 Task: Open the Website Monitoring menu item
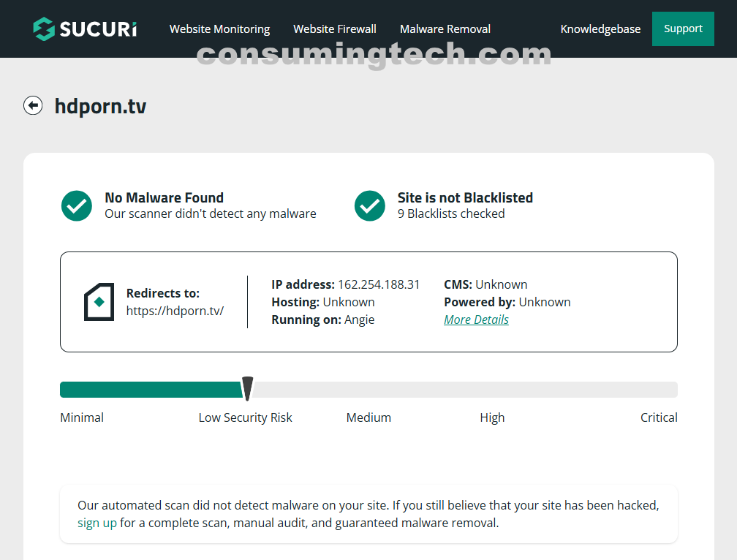[219, 29]
